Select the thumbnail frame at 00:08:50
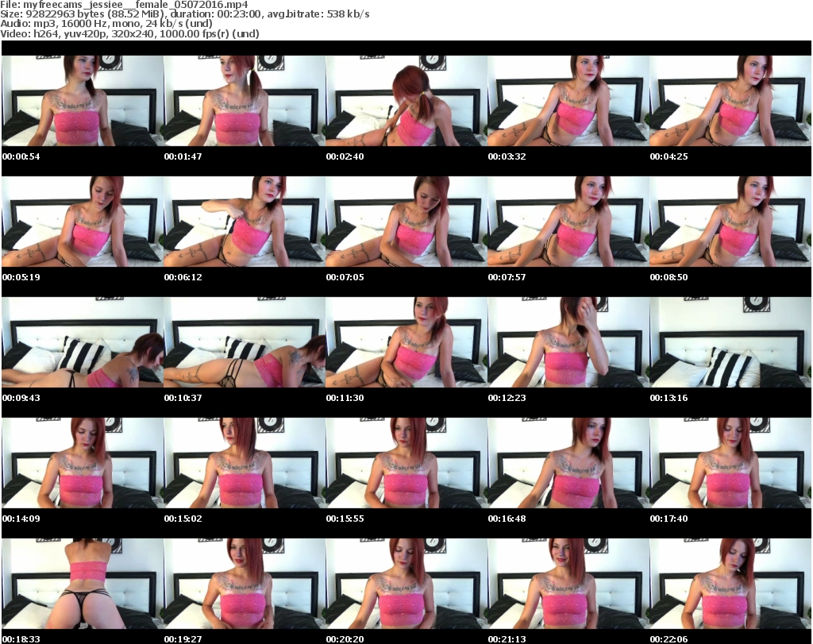Viewport: 813px width, 644px height. 730,222
